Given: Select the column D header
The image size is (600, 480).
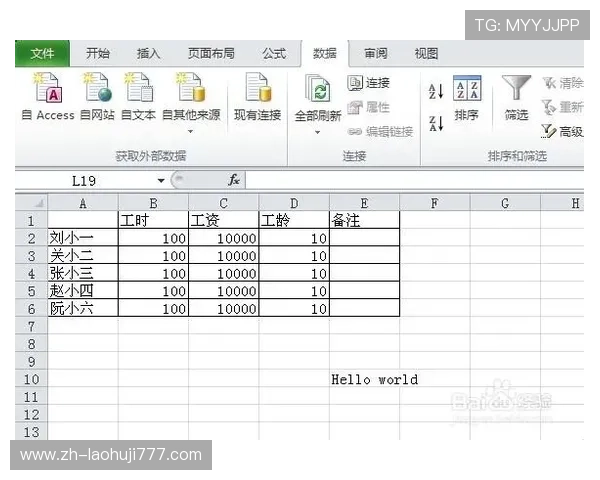Looking at the screenshot, I should pyautogui.click(x=294, y=203).
